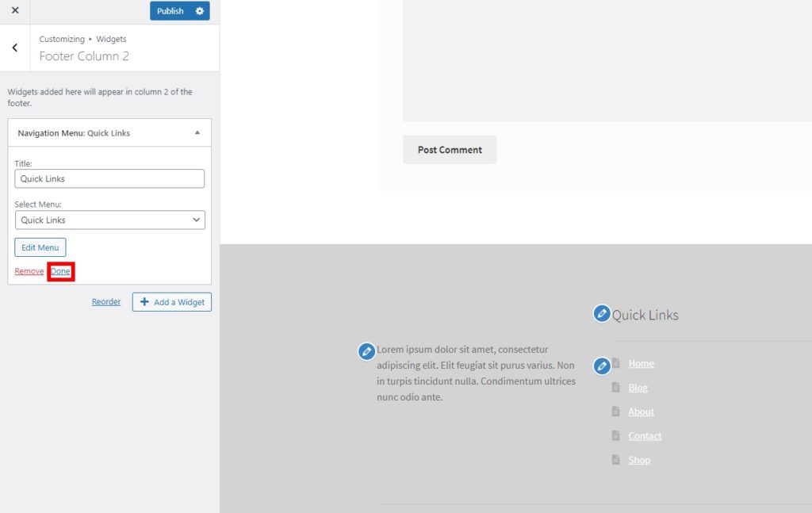Go back using the left chevron arrow
This screenshot has height=513, width=812.
pyautogui.click(x=15, y=48)
